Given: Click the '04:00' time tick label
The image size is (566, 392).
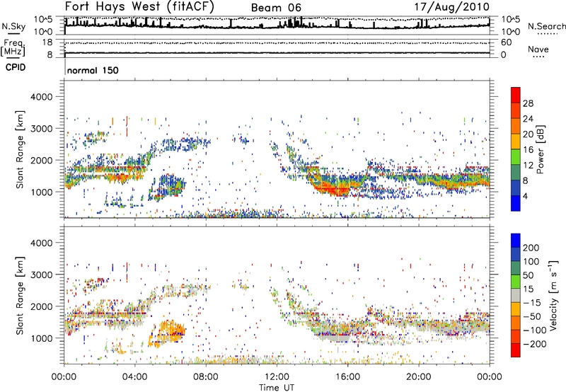Looking at the screenshot, I should (135, 376).
